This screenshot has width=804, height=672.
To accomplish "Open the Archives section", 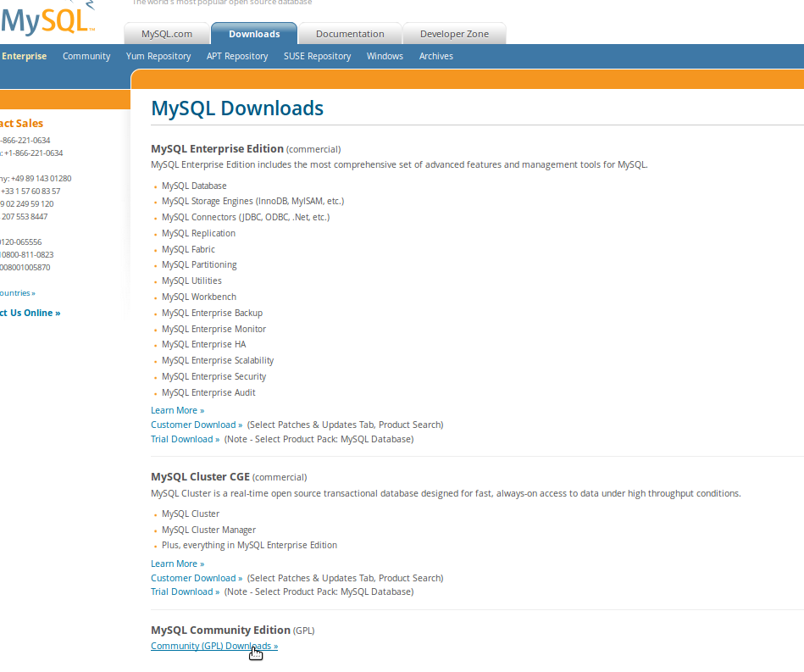I will coord(435,56).
